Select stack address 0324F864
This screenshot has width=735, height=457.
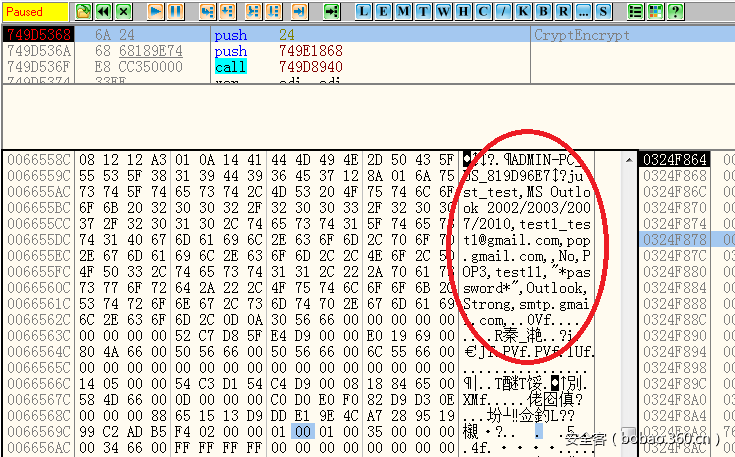pyautogui.click(x=674, y=160)
